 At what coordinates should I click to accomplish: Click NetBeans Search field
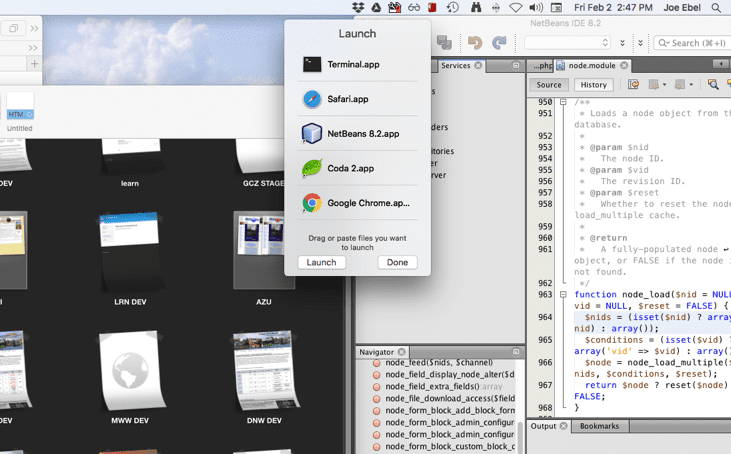[692, 43]
